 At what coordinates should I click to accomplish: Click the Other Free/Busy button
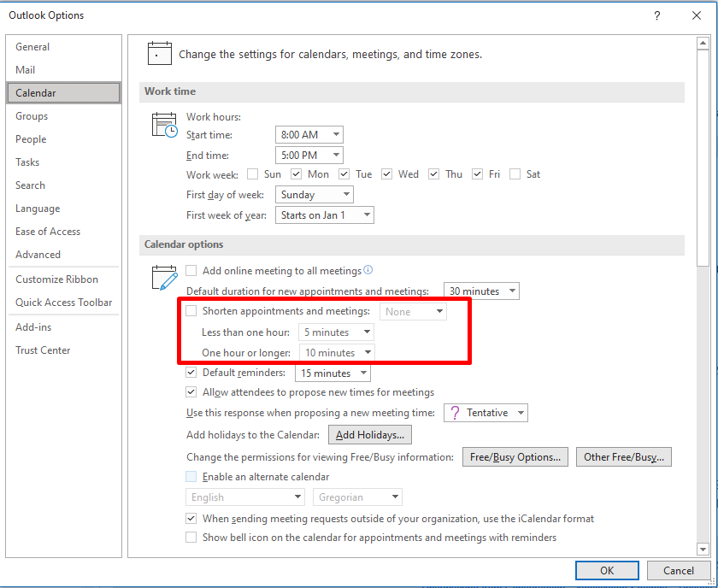[x=624, y=457]
